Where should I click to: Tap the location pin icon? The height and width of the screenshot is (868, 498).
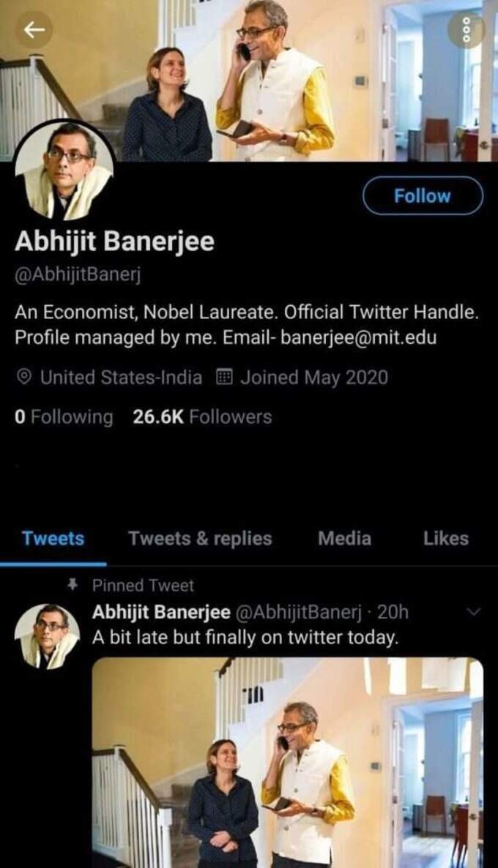point(23,378)
